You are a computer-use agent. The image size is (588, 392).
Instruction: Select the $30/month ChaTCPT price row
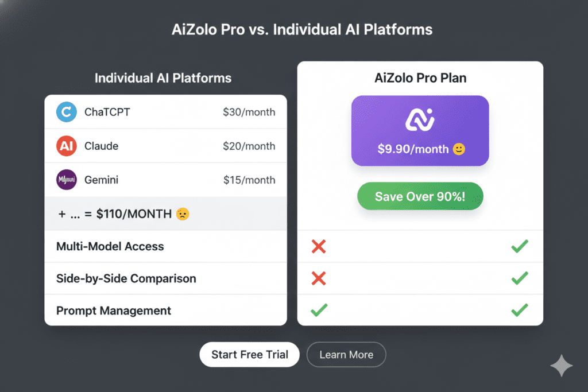[165, 112]
